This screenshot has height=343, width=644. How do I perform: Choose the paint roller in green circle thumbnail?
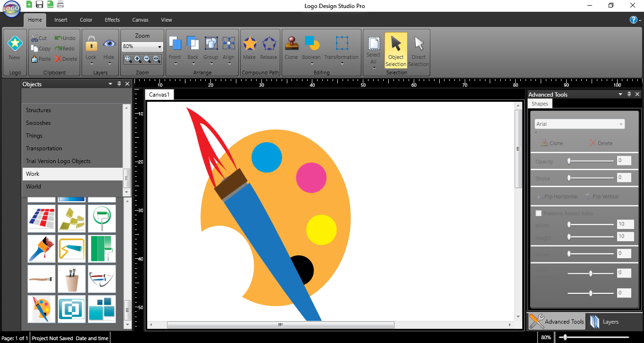pos(102,219)
